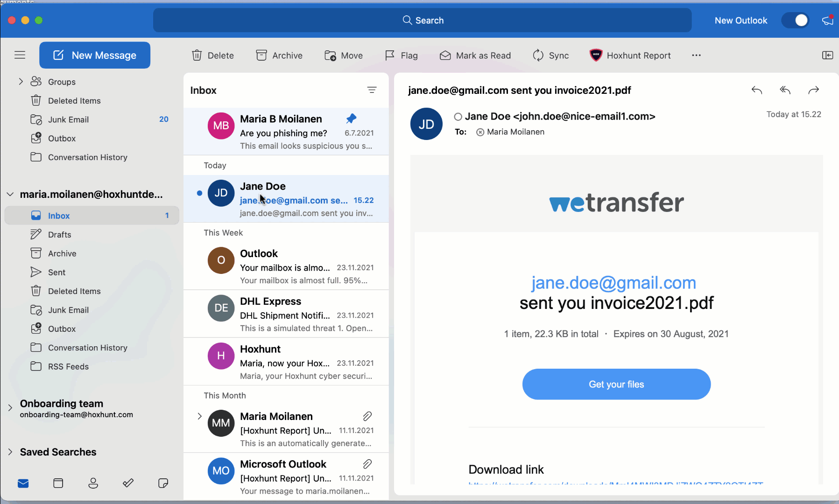Image resolution: width=839 pixels, height=504 pixels.
Task: Reply to the Jane Doe email
Action: 757,90
